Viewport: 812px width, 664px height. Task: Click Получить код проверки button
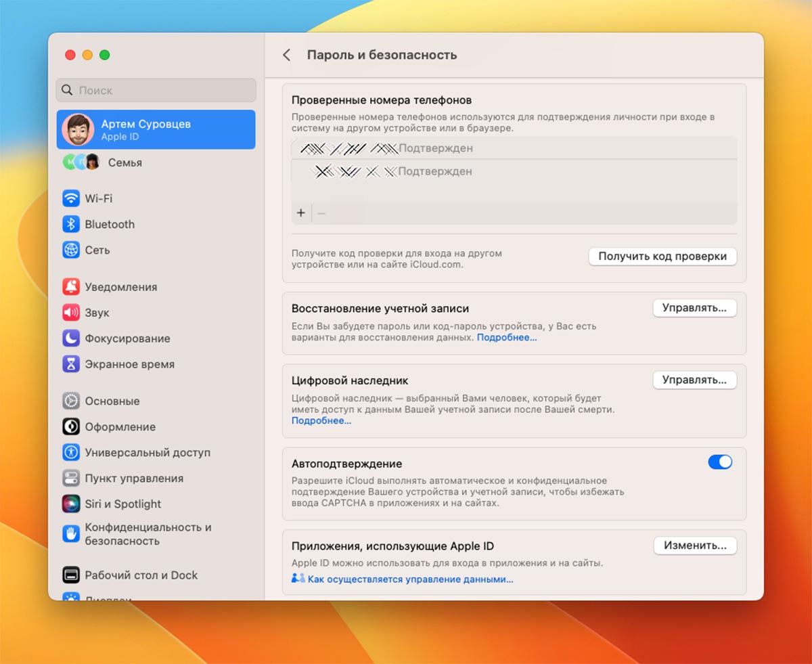(x=662, y=257)
